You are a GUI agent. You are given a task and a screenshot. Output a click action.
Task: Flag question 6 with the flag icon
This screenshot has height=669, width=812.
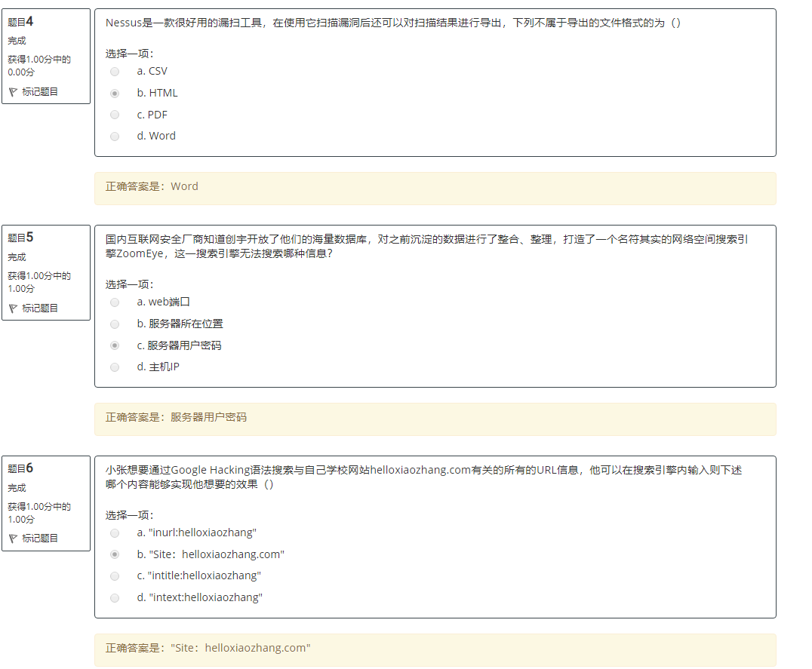[x=14, y=538]
